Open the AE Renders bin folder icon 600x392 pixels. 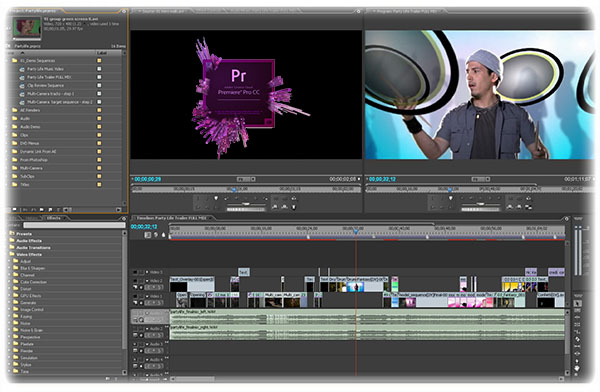(15, 110)
